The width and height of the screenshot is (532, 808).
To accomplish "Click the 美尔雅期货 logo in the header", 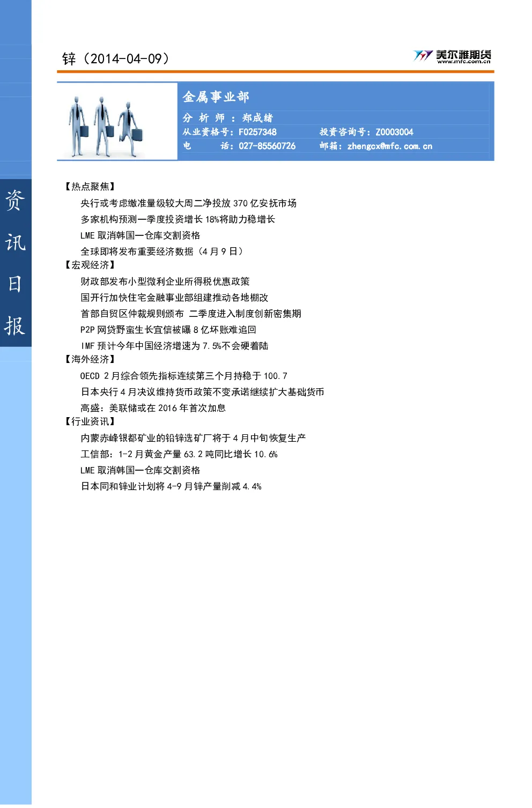I will pyautogui.click(x=452, y=55).
